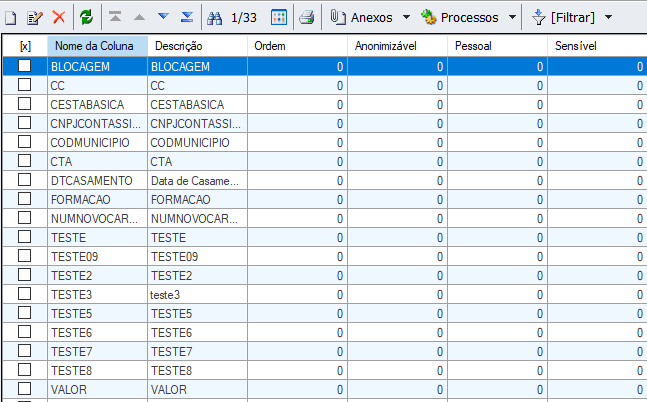Go to previous record arrow
The image size is (647, 402).
tap(139, 17)
